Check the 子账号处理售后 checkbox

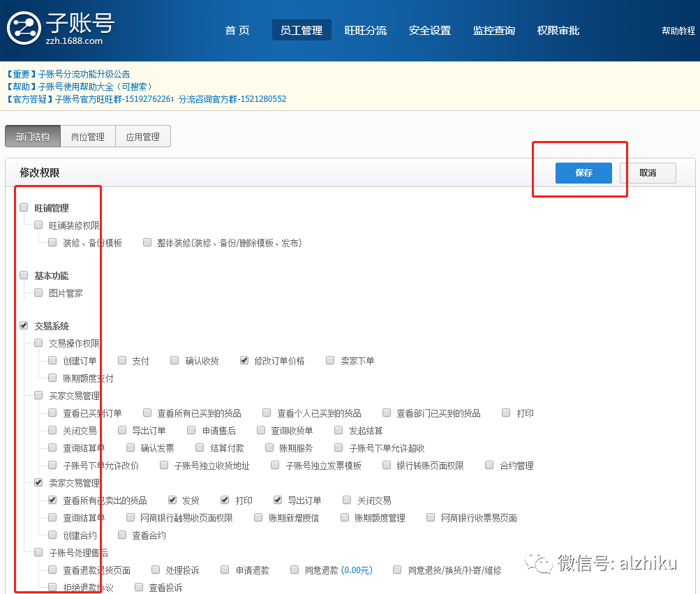38,552
